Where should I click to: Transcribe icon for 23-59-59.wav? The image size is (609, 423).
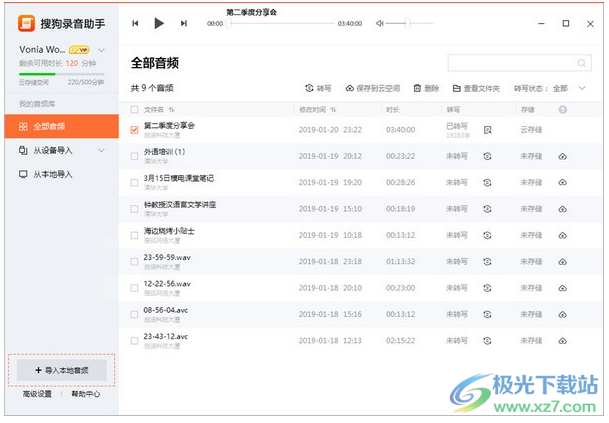point(487,262)
